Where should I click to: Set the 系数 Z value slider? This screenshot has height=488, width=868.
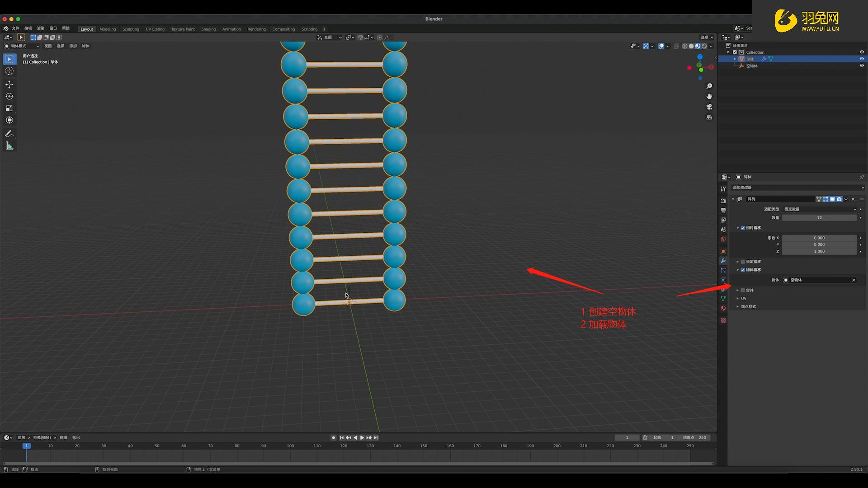click(819, 251)
